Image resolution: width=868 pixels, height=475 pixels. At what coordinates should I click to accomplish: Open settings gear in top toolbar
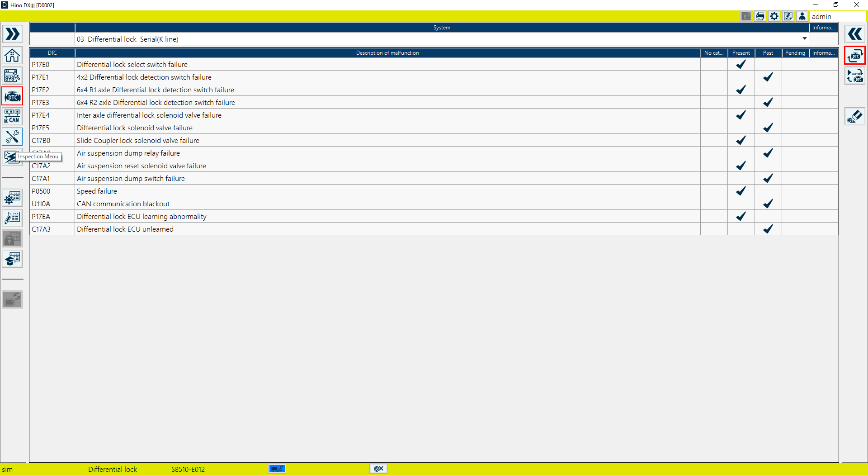tap(774, 16)
